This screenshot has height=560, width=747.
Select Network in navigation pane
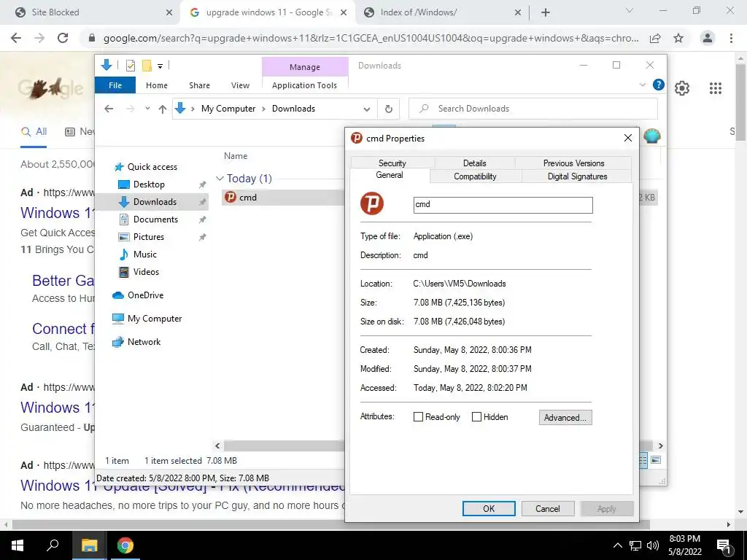point(144,342)
